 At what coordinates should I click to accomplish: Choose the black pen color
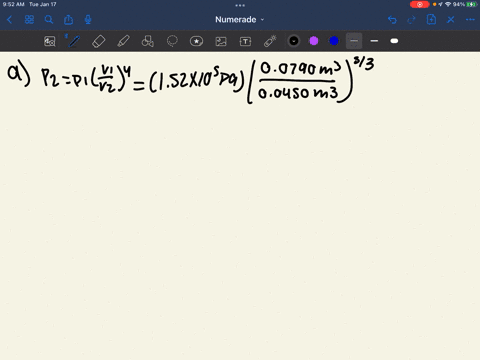point(294,41)
